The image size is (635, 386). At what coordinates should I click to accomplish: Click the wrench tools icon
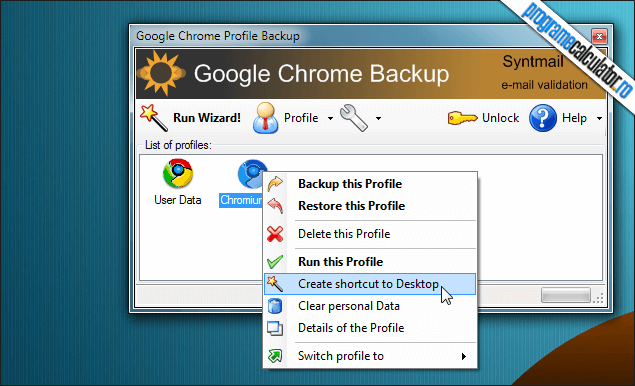pyautogui.click(x=354, y=118)
